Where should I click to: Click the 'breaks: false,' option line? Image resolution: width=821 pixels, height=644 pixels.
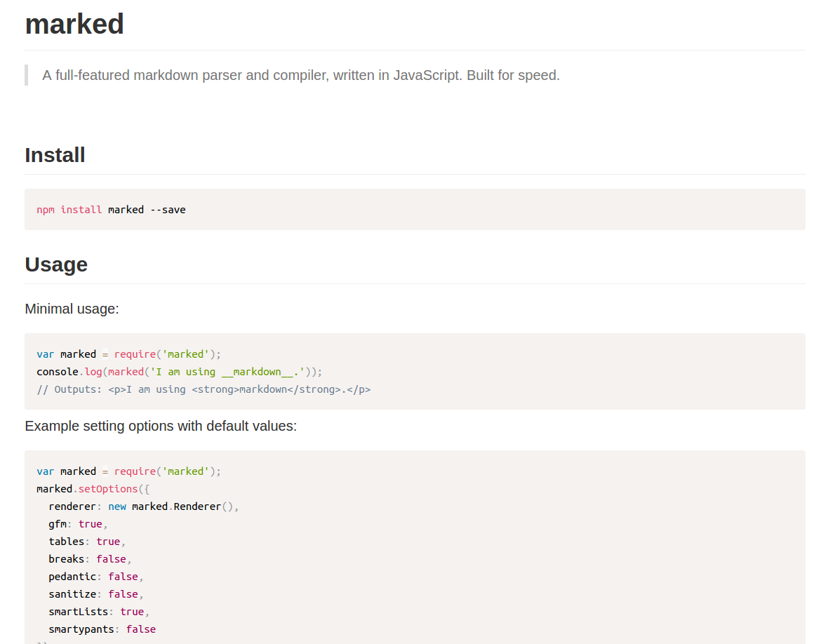point(90,559)
